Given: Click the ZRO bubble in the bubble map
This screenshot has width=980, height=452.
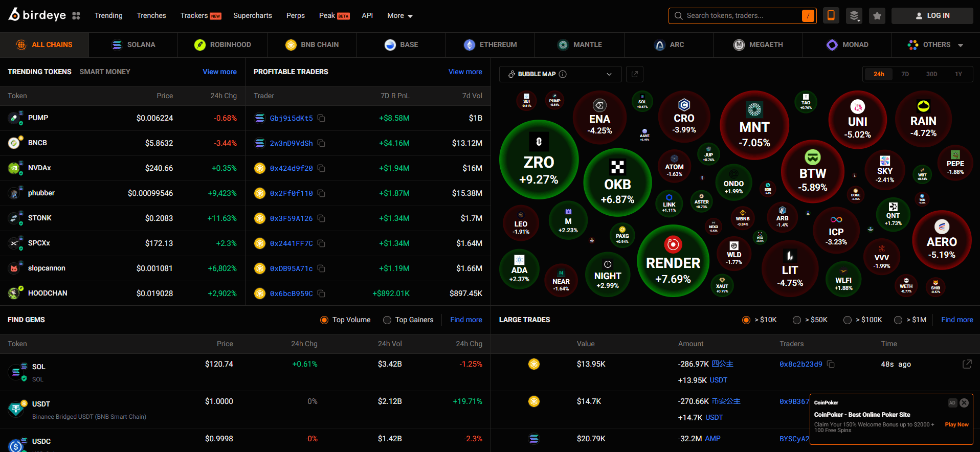Looking at the screenshot, I should click(539, 160).
